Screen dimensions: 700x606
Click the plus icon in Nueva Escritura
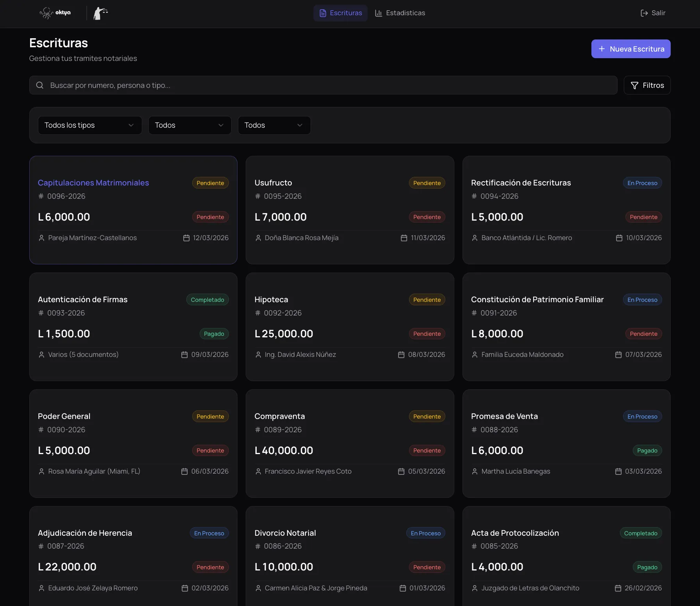click(x=602, y=49)
